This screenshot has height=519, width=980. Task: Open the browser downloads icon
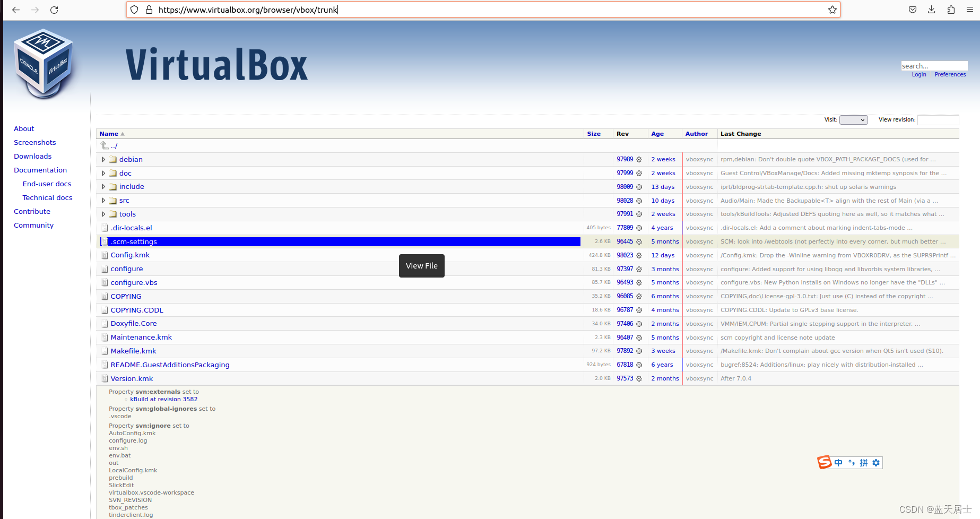pyautogui.click(x=932, y=10)
